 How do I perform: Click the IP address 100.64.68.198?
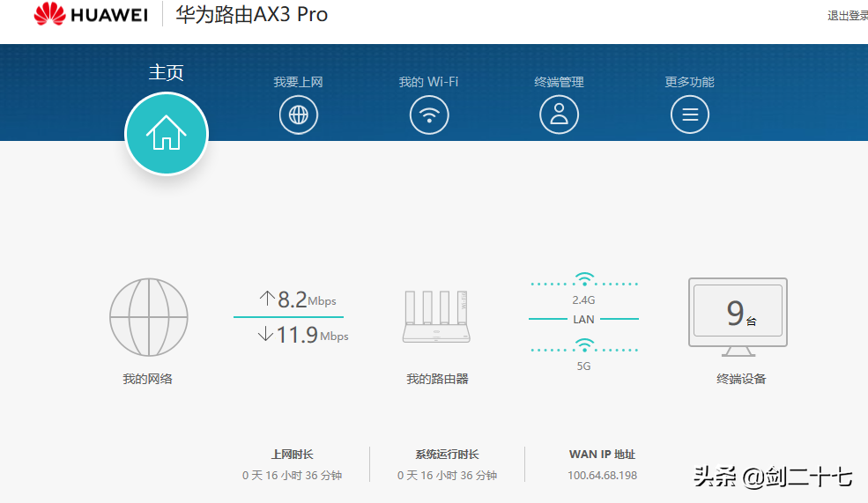[x=602, y=476]
